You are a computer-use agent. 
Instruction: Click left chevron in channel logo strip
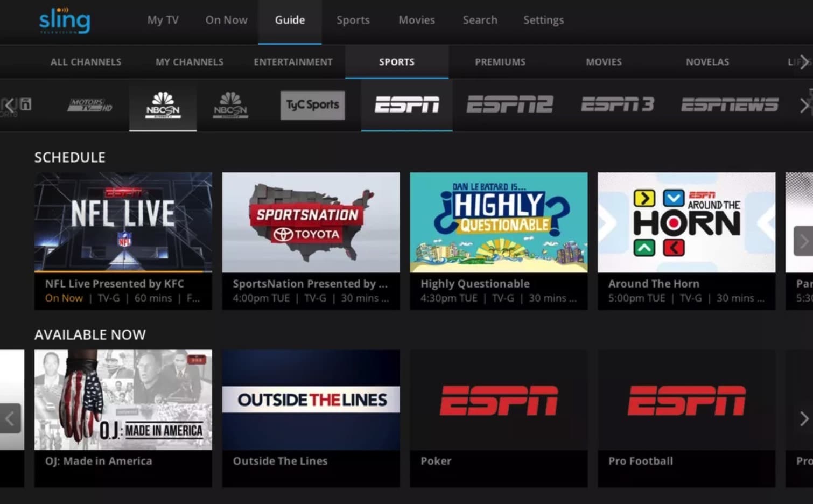click(x=9, y=105)
